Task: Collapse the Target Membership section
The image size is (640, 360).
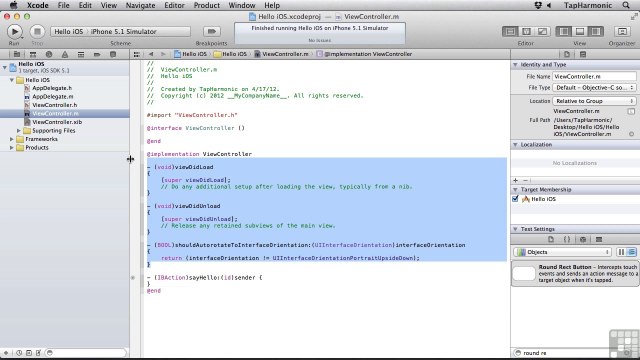Action: tap(515, 189)
